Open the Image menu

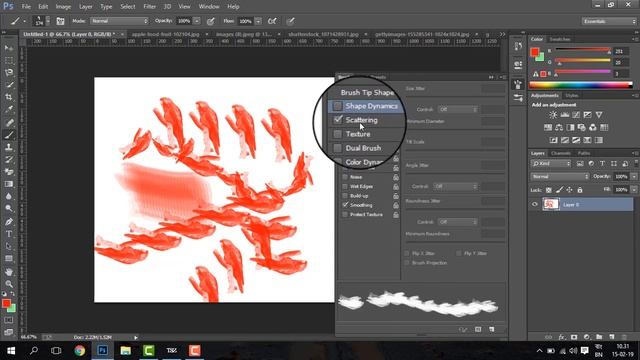point(63,7)
